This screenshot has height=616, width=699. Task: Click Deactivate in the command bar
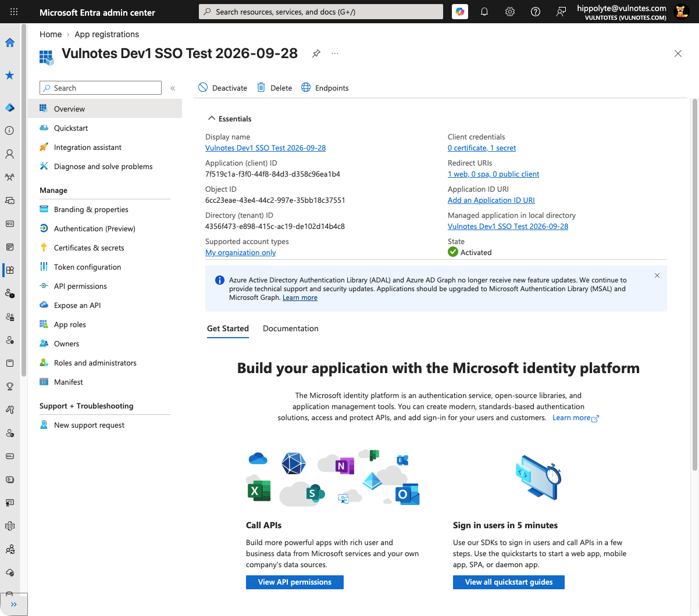pyautogui.click(x=223, y=88)
